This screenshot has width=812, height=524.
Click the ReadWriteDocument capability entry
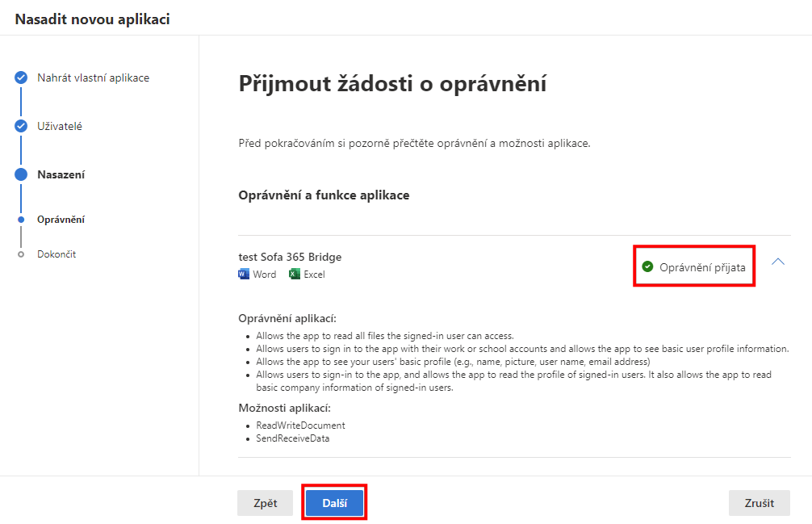click(x=300, y=425)
